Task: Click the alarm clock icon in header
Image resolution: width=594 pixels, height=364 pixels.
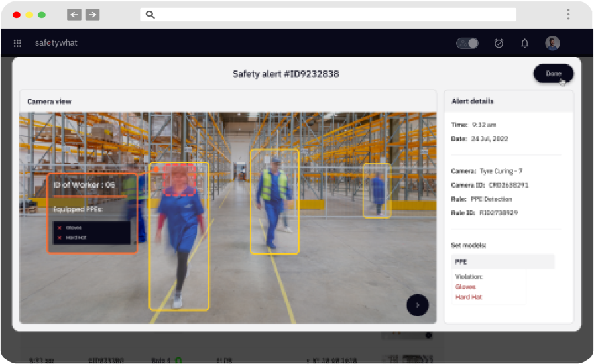Action: point(499,44)
